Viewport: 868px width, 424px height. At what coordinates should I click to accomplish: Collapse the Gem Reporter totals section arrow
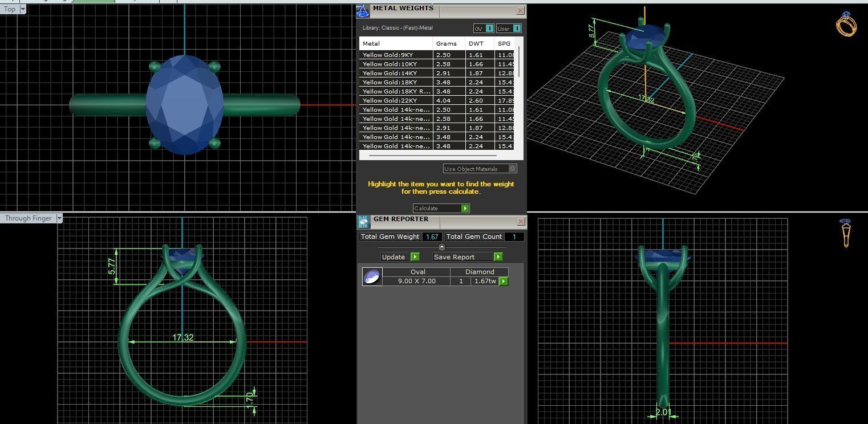tap(441, 247)
